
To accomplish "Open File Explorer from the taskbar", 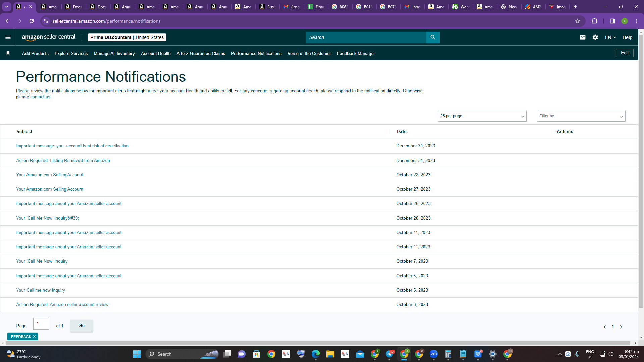I will 330,354.
